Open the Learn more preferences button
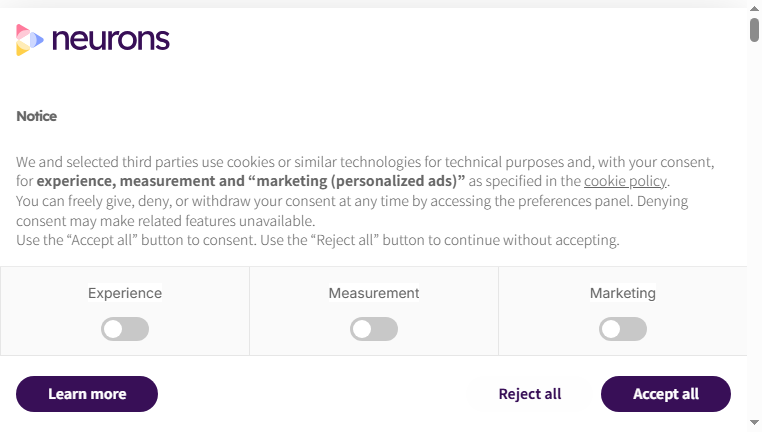The height and width of the screenshot is (432, 762). click(x=87, y=394)
